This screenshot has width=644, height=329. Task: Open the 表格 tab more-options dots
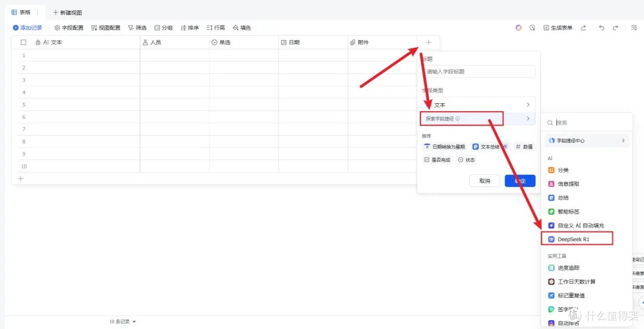coord(38,13)
